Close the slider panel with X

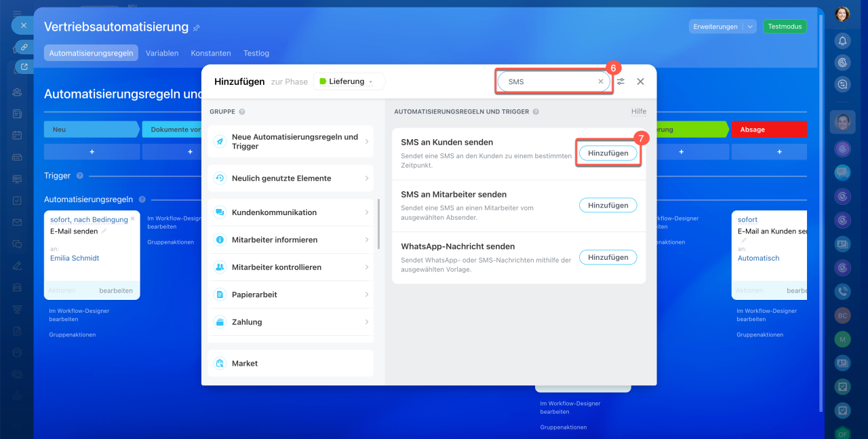[23, 26]
